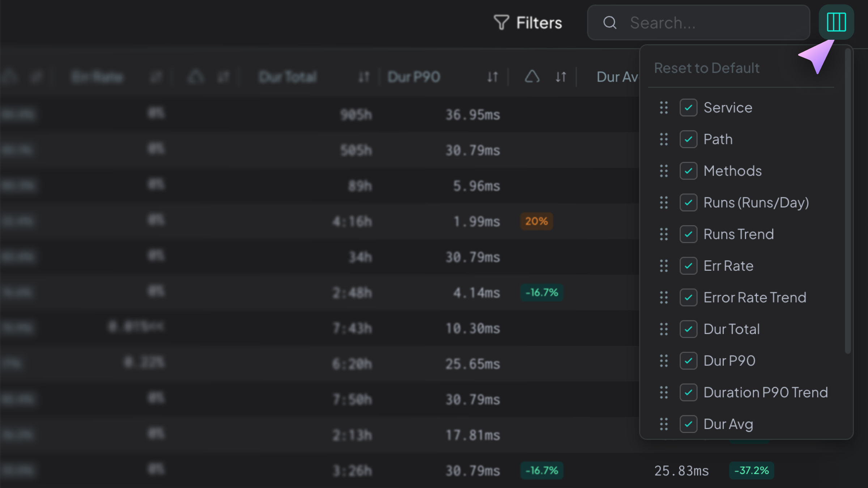Select the Error Rate Trend menu entry
The height and width of the screenshot is (488, 868).
pos(754,297)
